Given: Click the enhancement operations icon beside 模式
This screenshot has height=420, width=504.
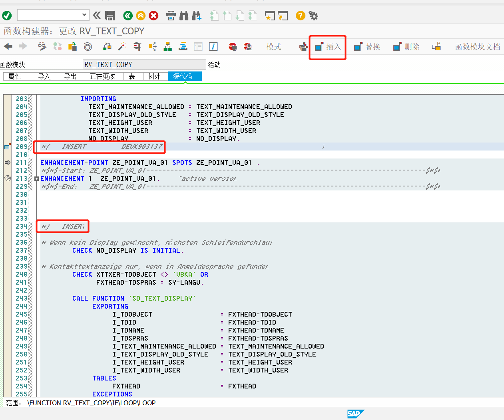Looking at the screenshot, I should click(303, 47).
